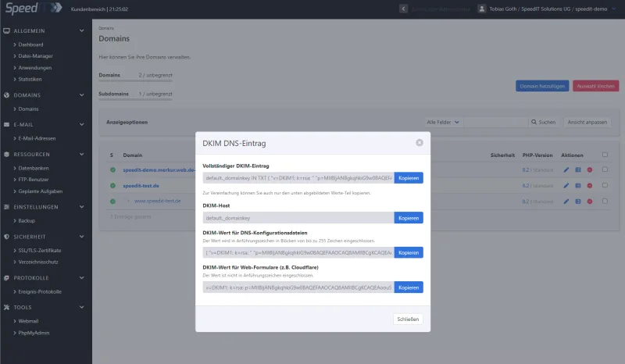Click Domain hinzufügen button
Image resolution: width=625 pixels, height=364 pixels.
tap(542, 86)
